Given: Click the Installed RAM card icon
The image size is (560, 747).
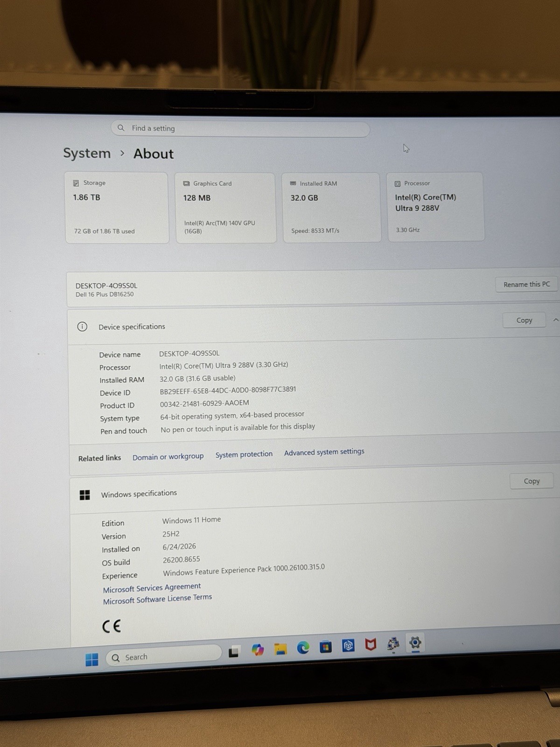Looking at the screenshot, I should pyautogui.click(x=293, y=183).
